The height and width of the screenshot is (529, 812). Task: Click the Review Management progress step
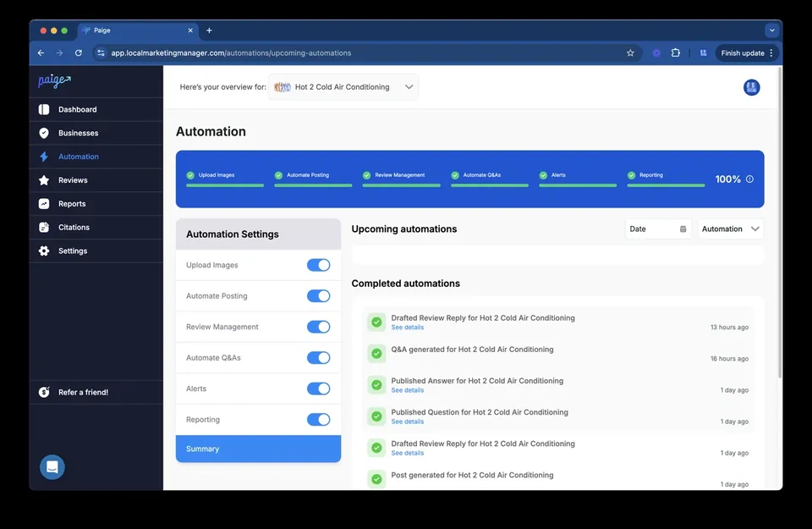(401, 179)
